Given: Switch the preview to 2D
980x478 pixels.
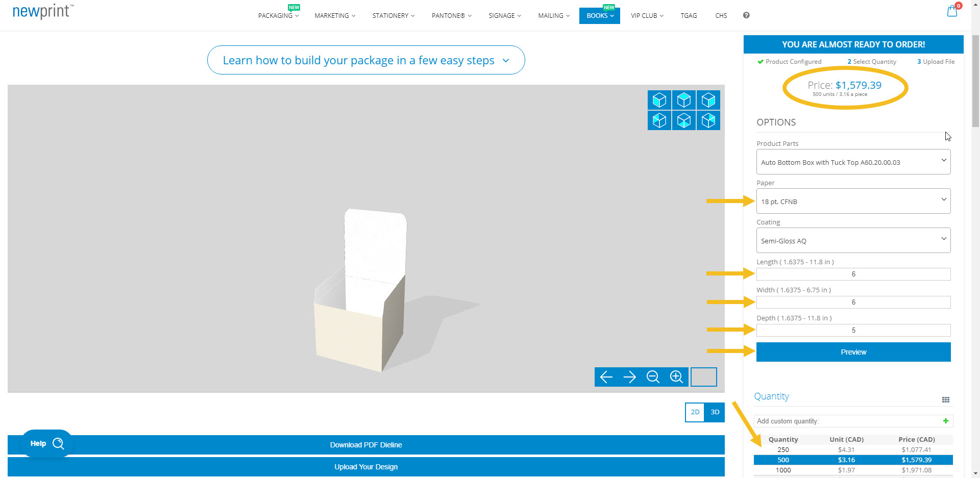Looking at the screenshot, I should (695, 412).
